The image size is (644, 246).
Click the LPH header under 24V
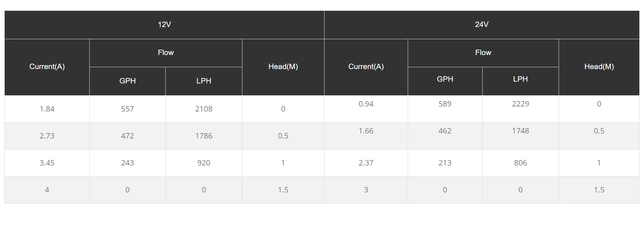[520, 79]
